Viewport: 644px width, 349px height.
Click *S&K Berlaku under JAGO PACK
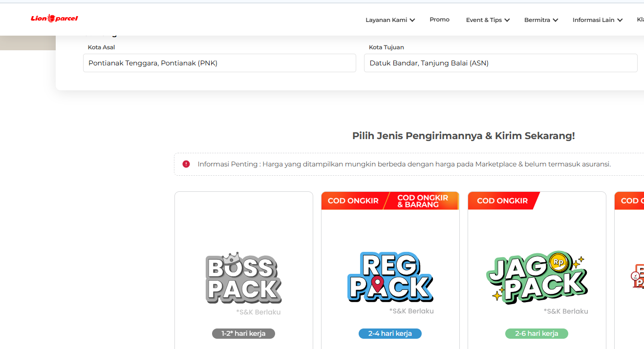(x=566, y=311)
